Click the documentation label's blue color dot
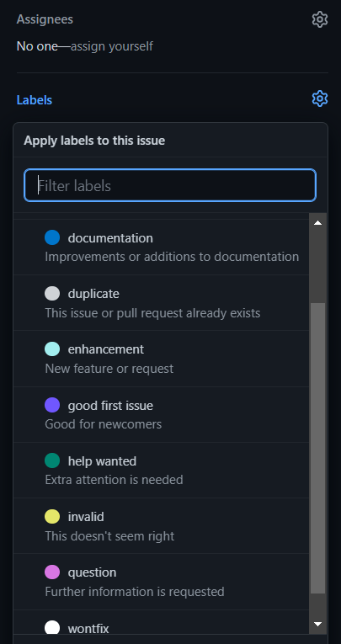Viewport: 341px width, 644px height. (52, 237)
